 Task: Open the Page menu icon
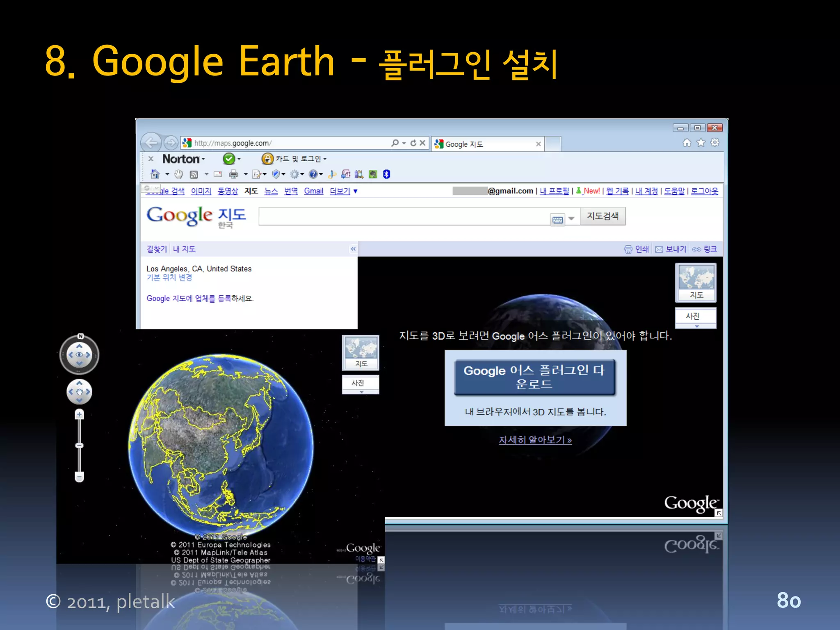[x=257, y=175]
